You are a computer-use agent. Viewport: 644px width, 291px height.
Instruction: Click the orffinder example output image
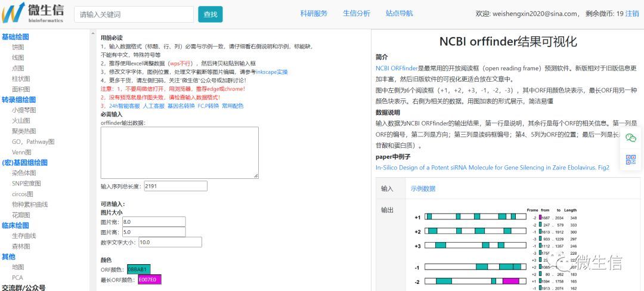coord(496,248)
